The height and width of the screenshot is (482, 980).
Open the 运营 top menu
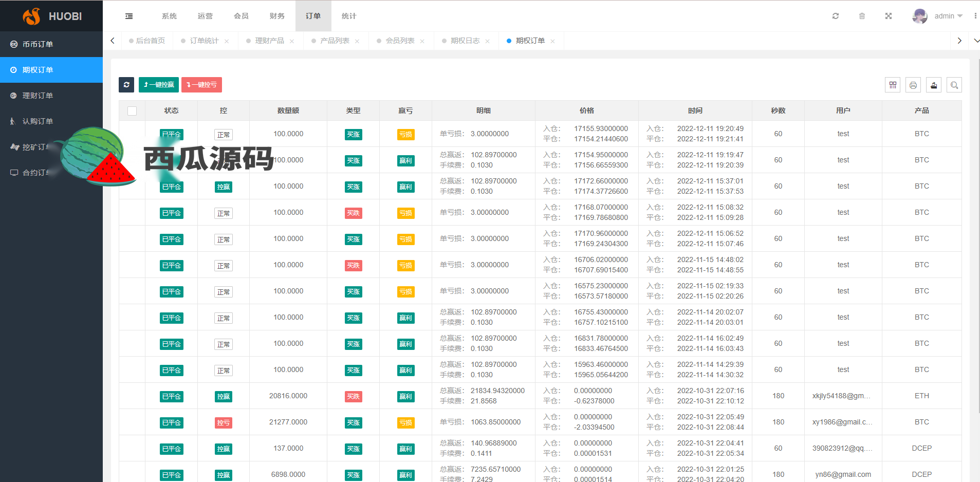pyautogui.click(x=205, y=16)
